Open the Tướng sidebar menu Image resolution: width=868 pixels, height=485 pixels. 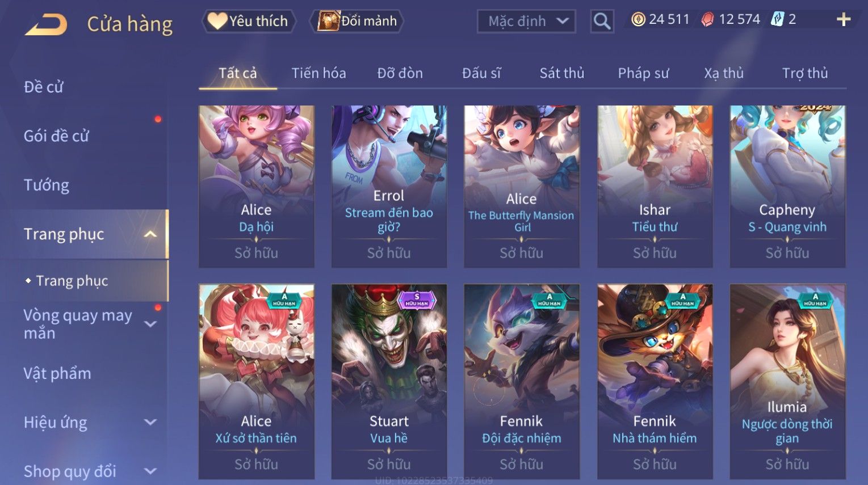[47, 185]
